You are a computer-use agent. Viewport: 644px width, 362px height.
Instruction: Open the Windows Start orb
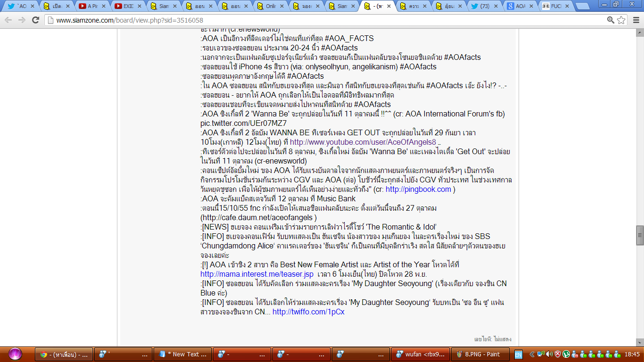pyautogui.click(x=15, y=354)
